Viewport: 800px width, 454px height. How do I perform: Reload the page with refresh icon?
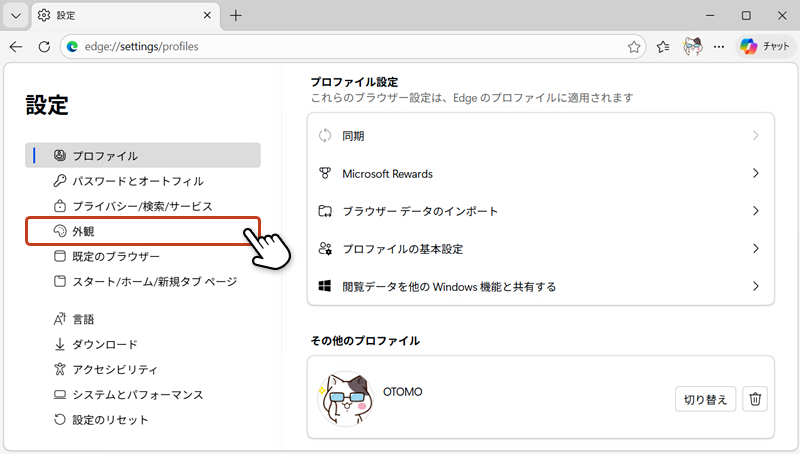pos(44,47)
